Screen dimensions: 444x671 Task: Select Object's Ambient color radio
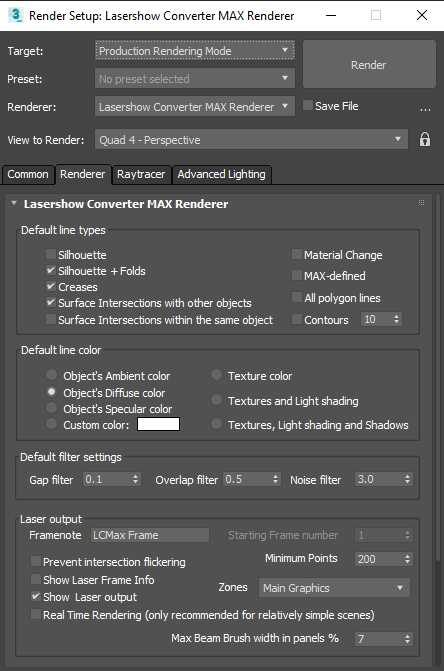coord(52,375)
